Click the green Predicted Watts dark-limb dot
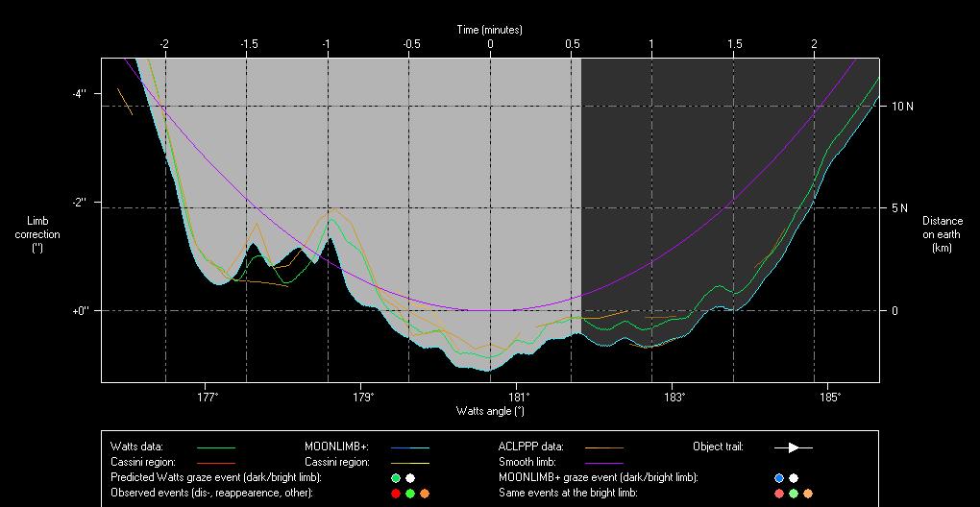This screenshot has width=980, height=507. coord(395,477)
